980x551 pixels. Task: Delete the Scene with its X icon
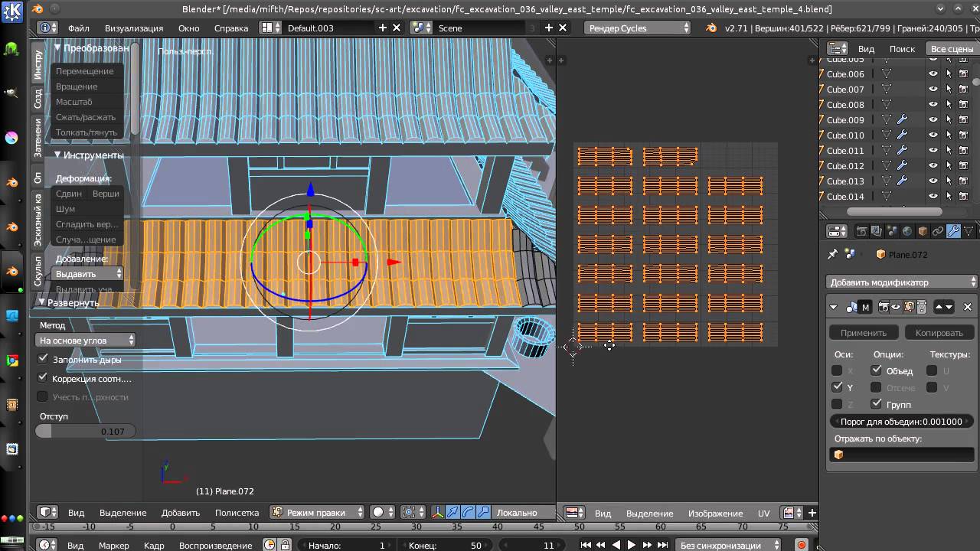coord(563,28)
